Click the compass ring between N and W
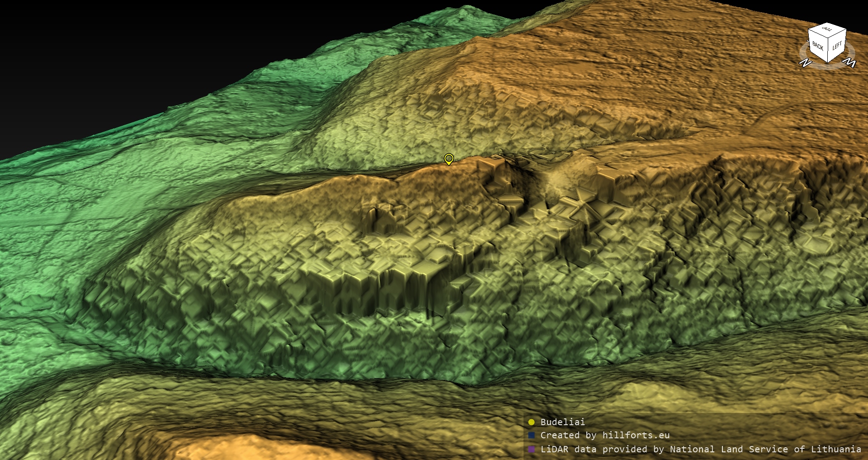 (828, 68)
